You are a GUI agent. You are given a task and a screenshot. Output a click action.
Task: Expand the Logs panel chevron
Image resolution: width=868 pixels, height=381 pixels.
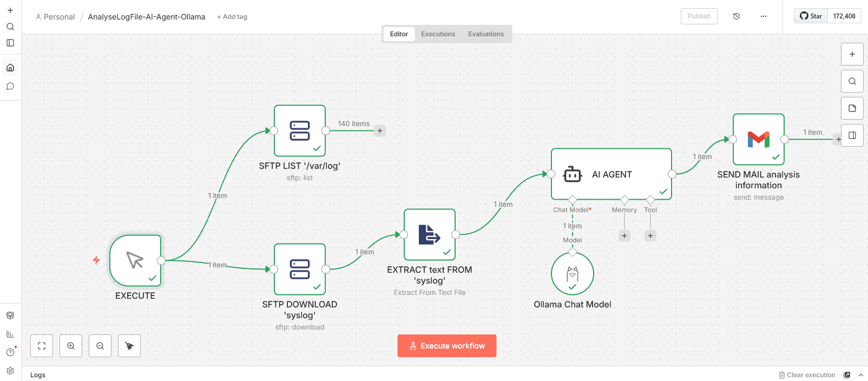click(860, 375)
